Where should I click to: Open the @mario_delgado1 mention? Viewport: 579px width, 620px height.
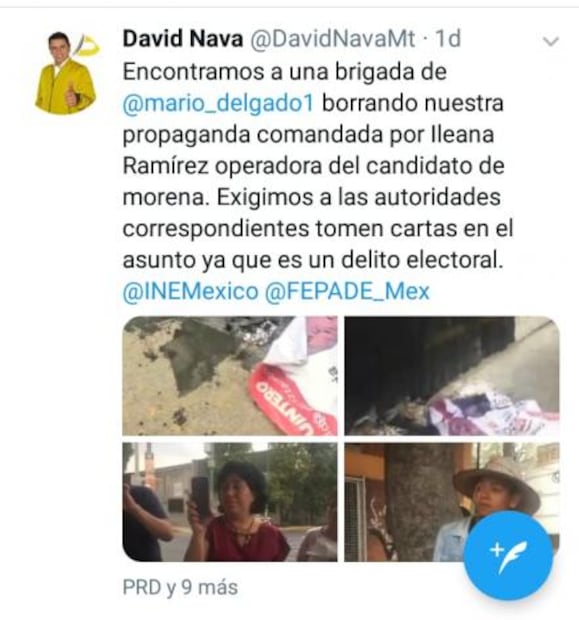[x=218, y=103]
